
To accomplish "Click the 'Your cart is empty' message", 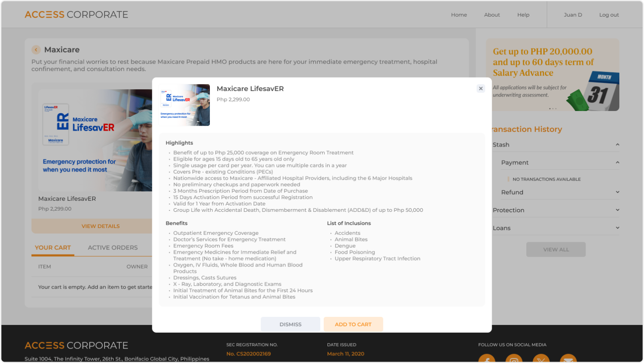I will pos(95,287).
